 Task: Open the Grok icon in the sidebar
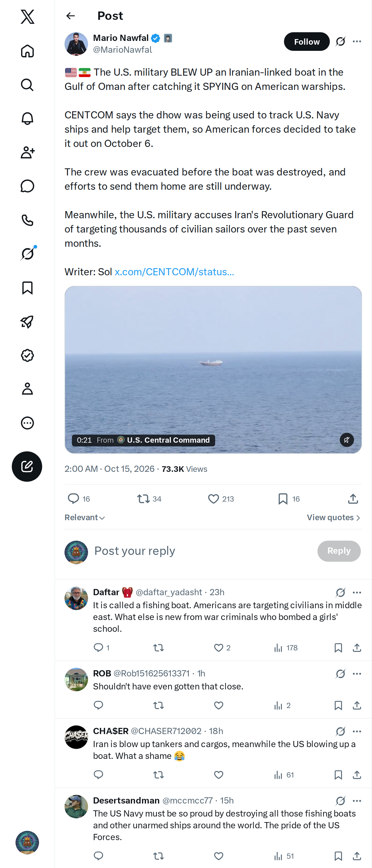27,254
